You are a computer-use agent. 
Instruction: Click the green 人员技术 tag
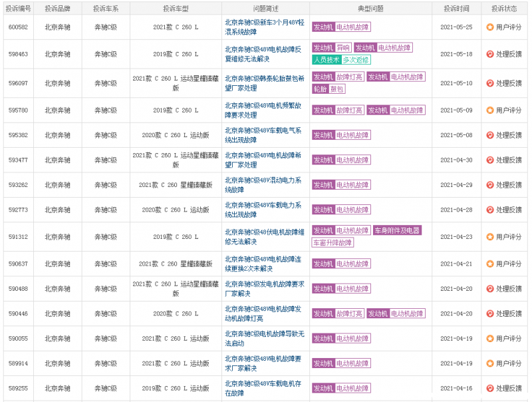click(x=327, y=60)
